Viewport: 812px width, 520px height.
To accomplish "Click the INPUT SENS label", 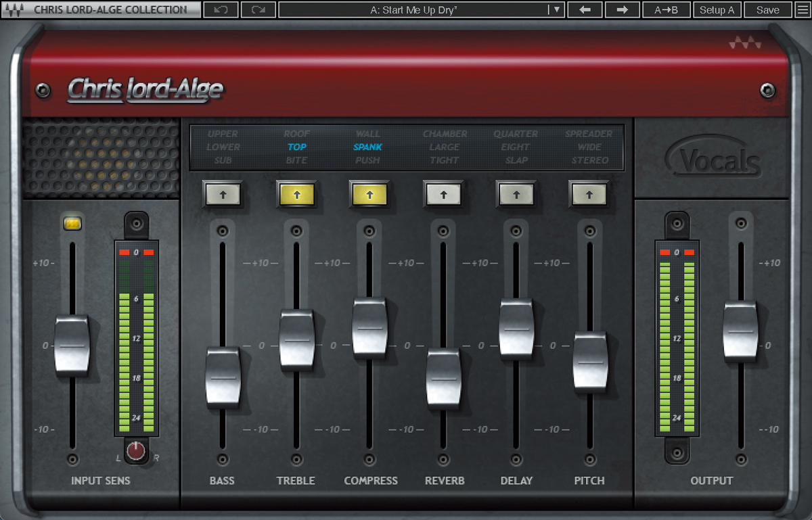I will [101, 481].
